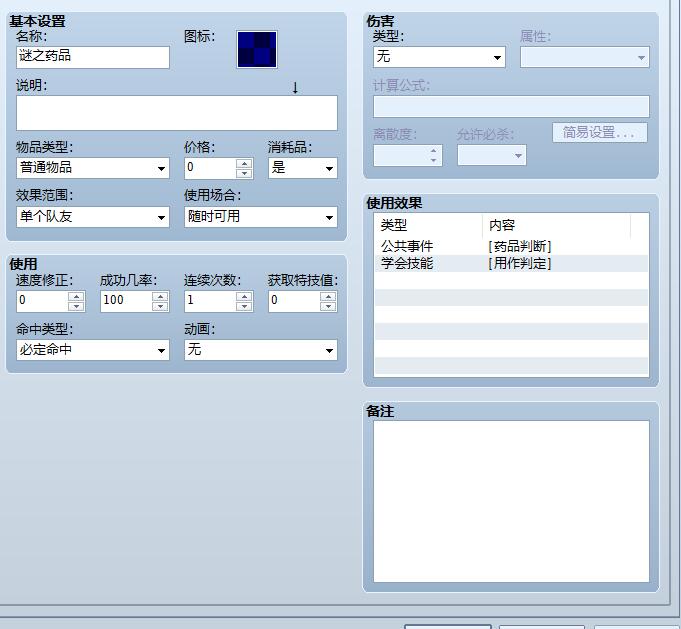Click the 备注 notes text area

[x=511, y=501]
